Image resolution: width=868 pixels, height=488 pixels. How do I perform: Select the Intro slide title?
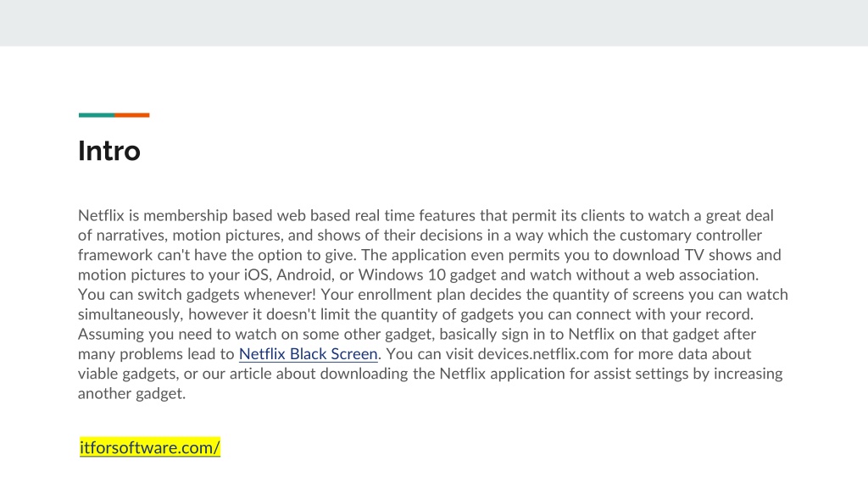(109, 151)
